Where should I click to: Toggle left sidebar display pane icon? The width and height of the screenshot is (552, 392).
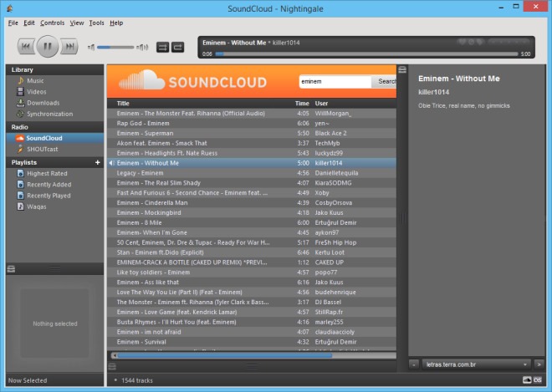click(x=11, y=269)
